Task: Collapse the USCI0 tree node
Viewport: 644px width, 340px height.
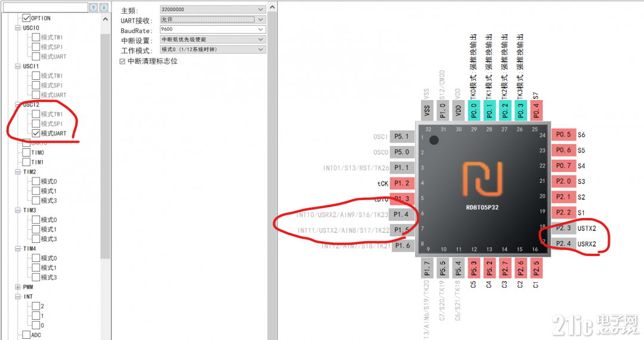Action: (18, 28)
